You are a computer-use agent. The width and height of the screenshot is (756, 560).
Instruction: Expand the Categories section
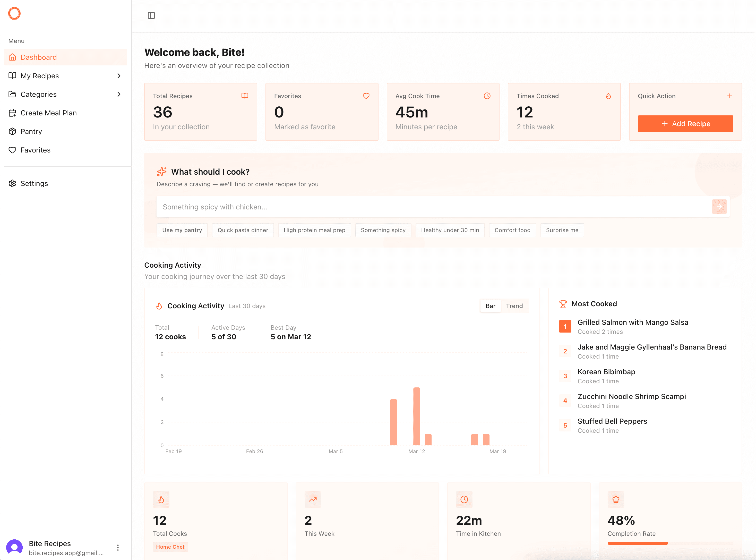coord(119,94)
